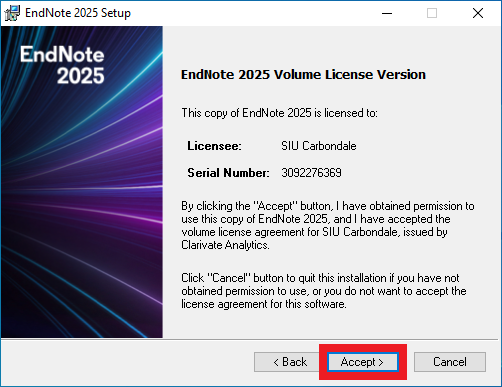The image size is (502, 387).
Task: Click the disabled maximize window button
Action: pos(432,13)
